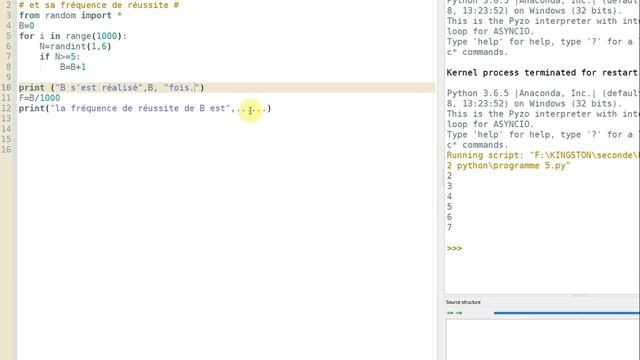Click the back navigation arrow in Source structure

coord(450,313)
